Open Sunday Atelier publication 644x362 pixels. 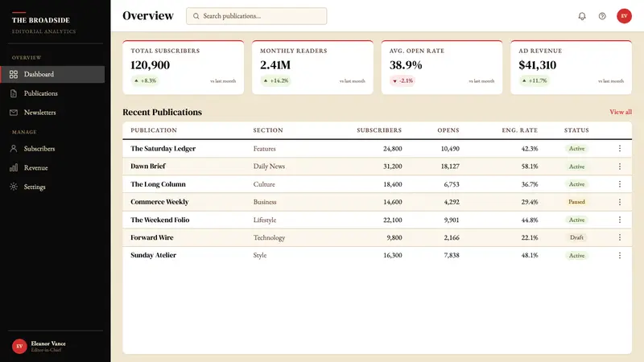point(153,255)
